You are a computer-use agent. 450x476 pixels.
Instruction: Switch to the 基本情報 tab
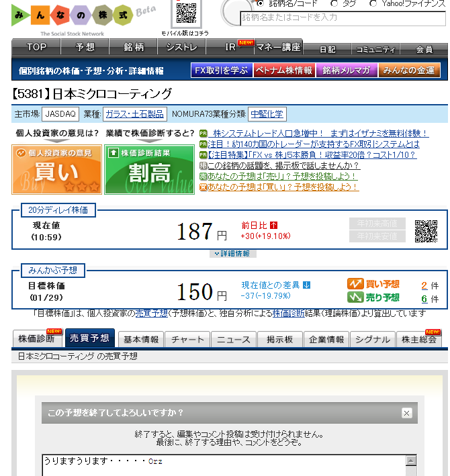point(141,340)
